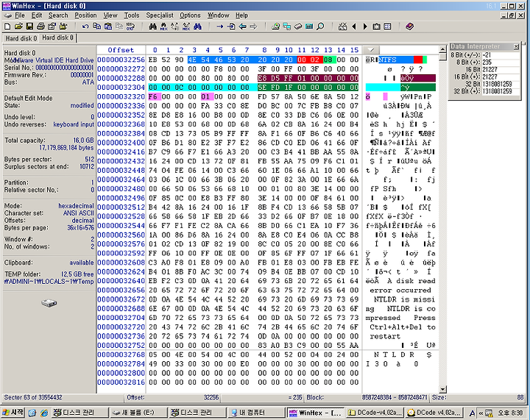Viewport: 530px width, 420px height.
Task: Click the Offset 32256 status bar field
Action: tap(173, 398)
